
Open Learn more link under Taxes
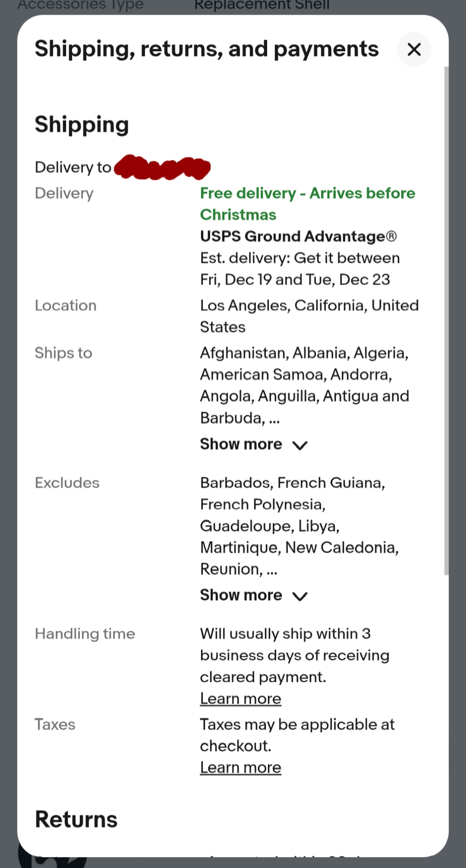[x=241, y=768]
